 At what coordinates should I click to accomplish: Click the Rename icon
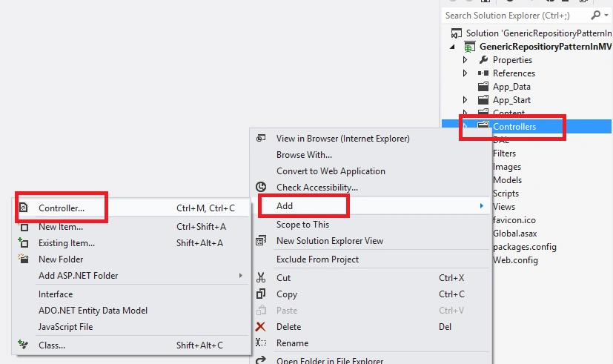pyautogui.click(x=261, y=343)
